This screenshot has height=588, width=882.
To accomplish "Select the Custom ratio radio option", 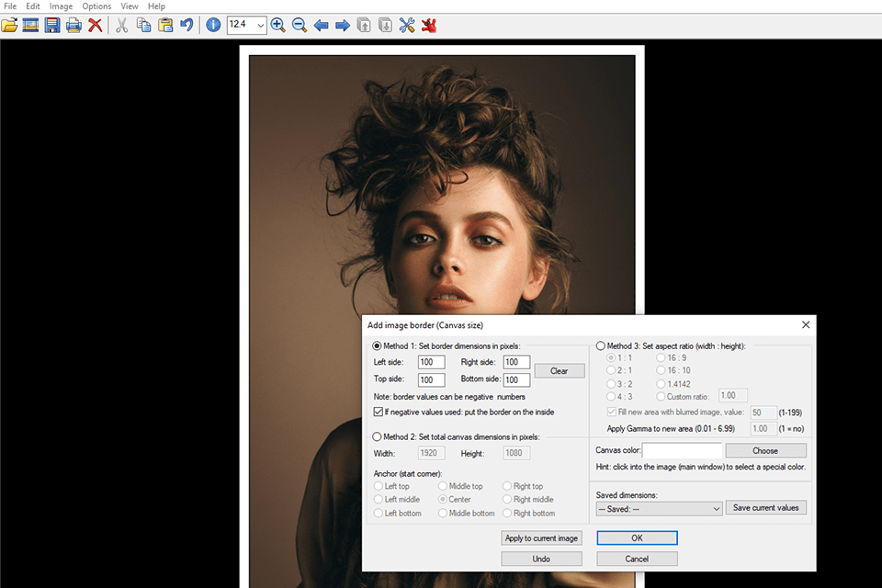I will click(661, 397).
